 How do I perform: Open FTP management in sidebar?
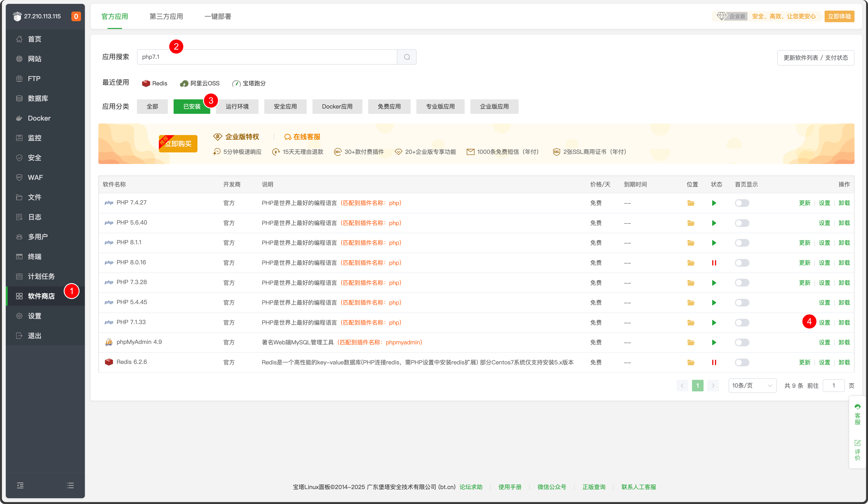coord(45,79)
